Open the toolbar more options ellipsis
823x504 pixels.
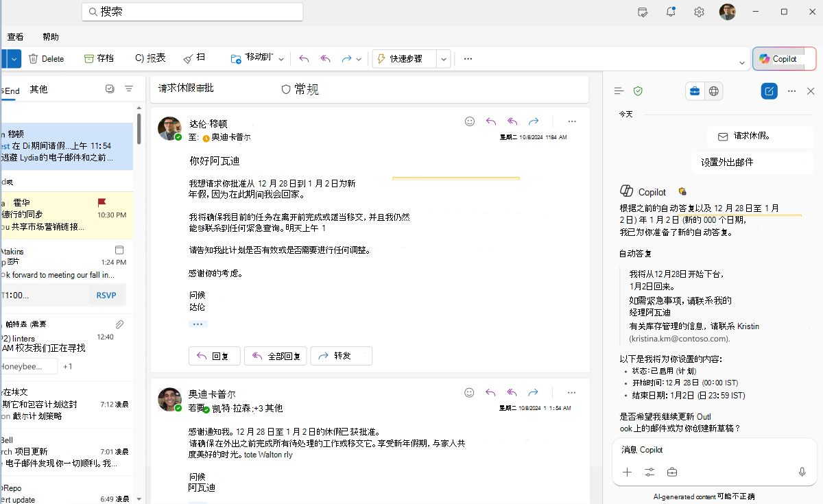pos(468,59)
